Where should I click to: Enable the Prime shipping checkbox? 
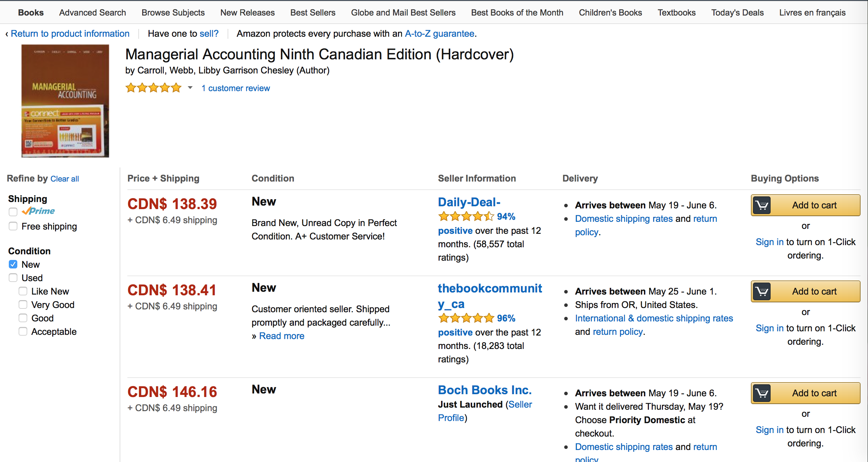(13, 212)
